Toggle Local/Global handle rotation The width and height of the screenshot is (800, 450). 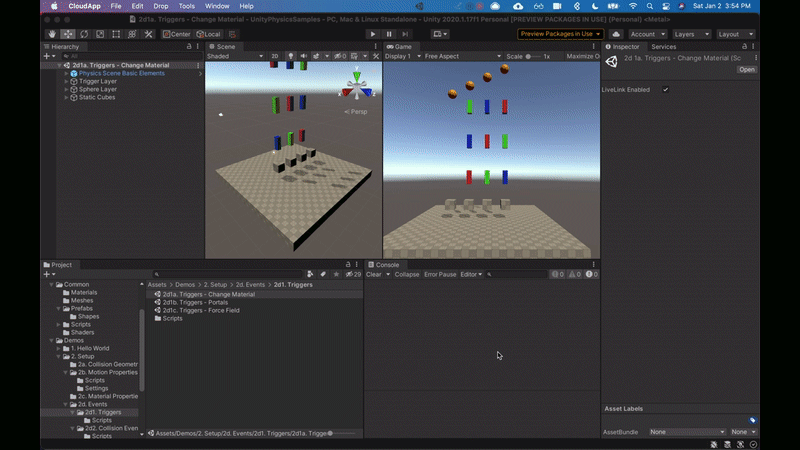pyautogui.click(x=209, y=34)
